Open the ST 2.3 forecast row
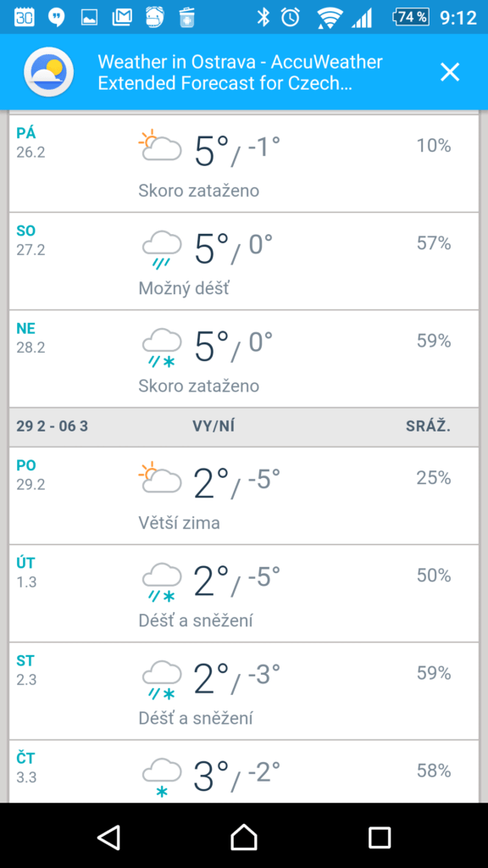Image resolution: width=488 pixels, height=868 pixels. (244, 691)
